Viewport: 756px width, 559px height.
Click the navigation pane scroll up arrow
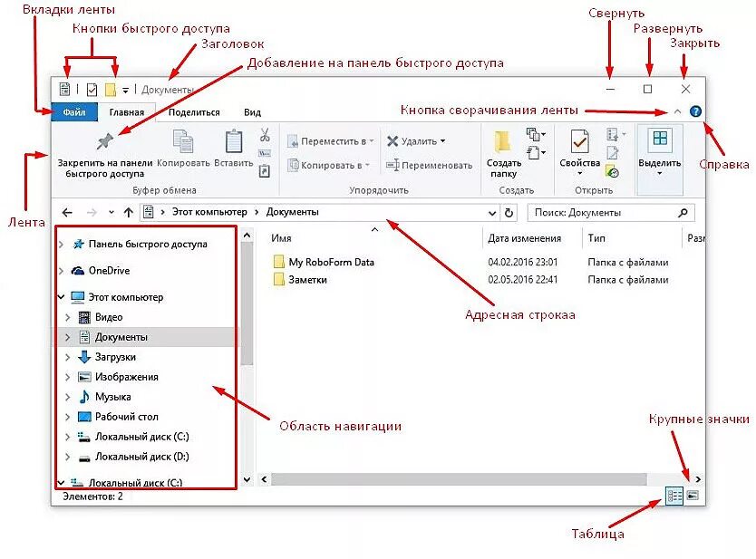coord(247,236)
